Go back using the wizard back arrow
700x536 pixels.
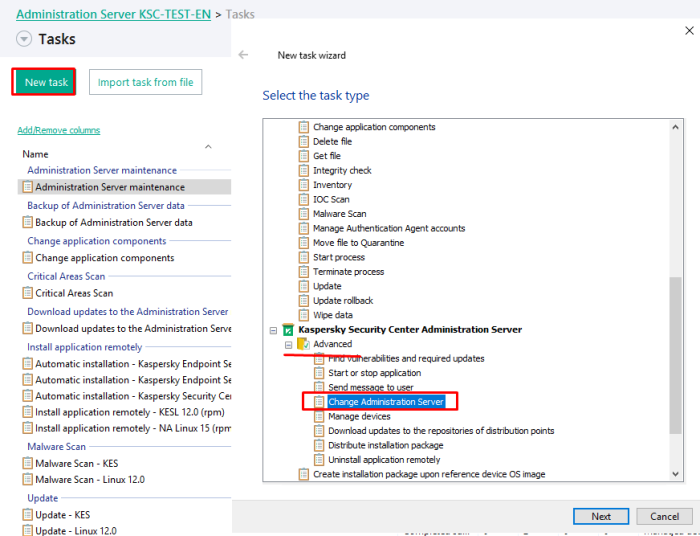point(243,55)
